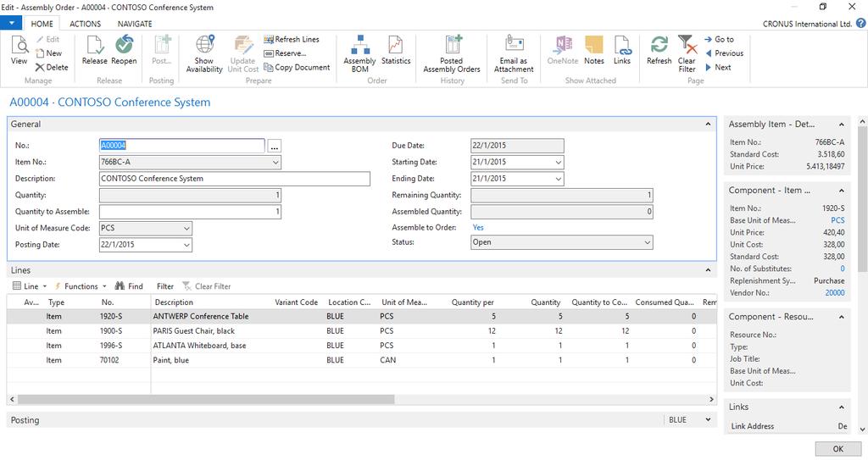Collapse the General FastTab

pos(708,124)
